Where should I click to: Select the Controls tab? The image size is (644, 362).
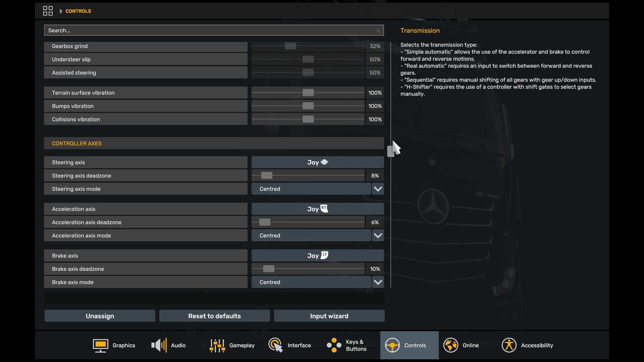pyautogui.click(x=409, y=345)
